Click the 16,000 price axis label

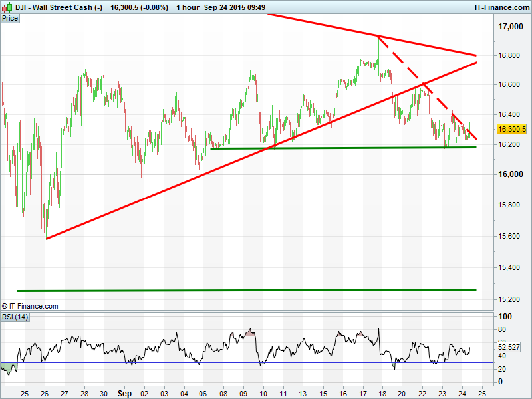[x=511, y=174]
